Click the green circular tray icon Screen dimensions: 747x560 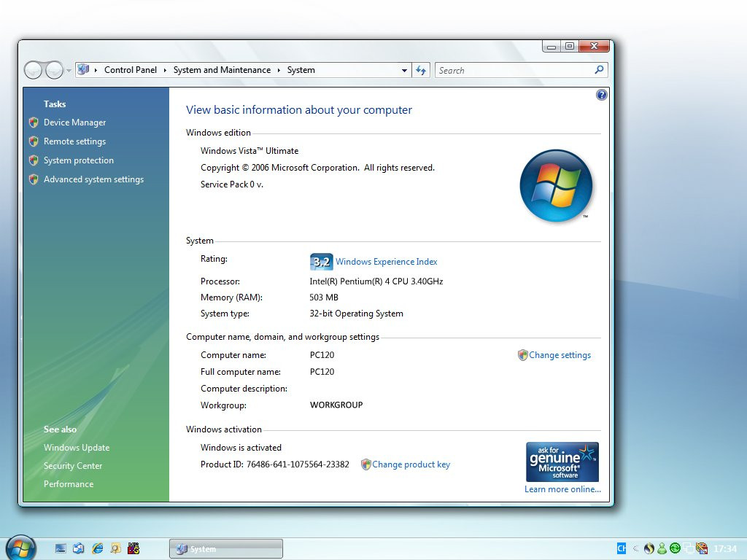(675, 548)
